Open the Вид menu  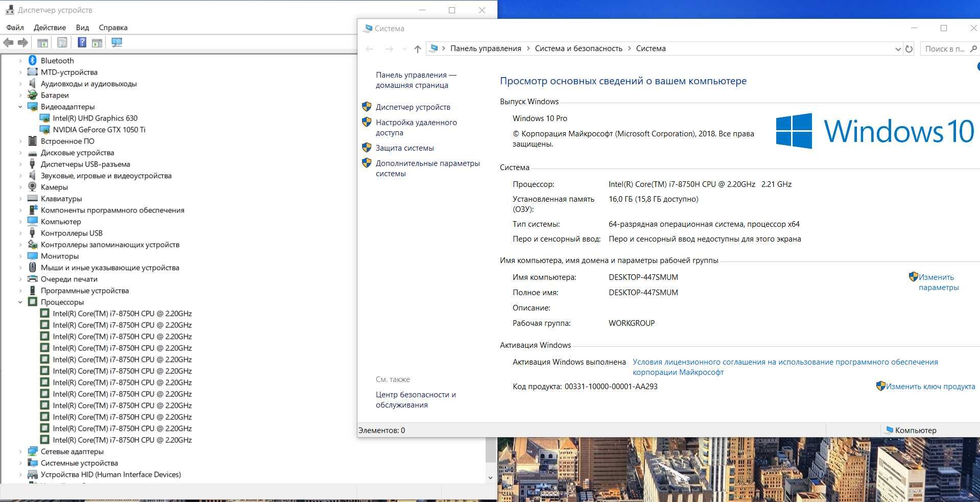[82, 28]
